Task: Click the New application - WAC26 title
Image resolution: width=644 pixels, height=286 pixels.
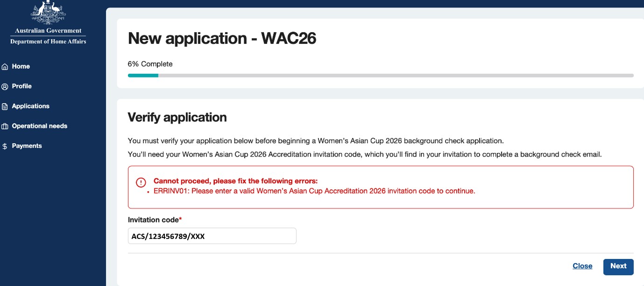Action: click(x=222, y=38)
